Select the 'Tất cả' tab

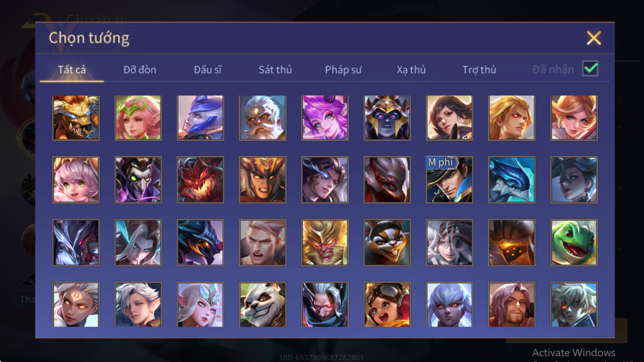(x=72, y=69)
